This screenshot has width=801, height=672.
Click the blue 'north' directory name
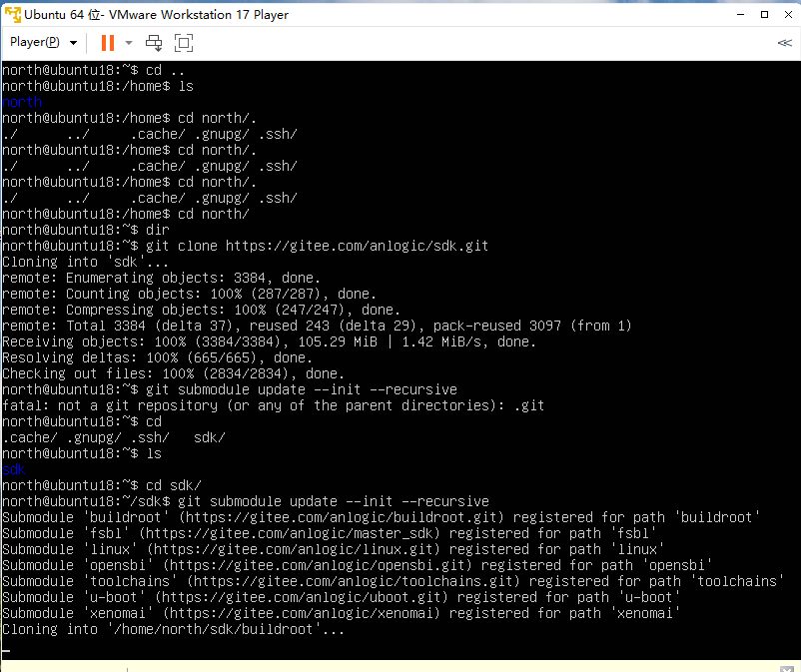tap(21, 102)
